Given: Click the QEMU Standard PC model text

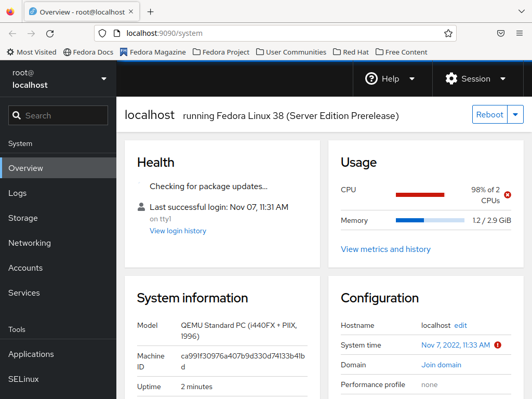Looking at the screenshot, I should coord(239,331).
